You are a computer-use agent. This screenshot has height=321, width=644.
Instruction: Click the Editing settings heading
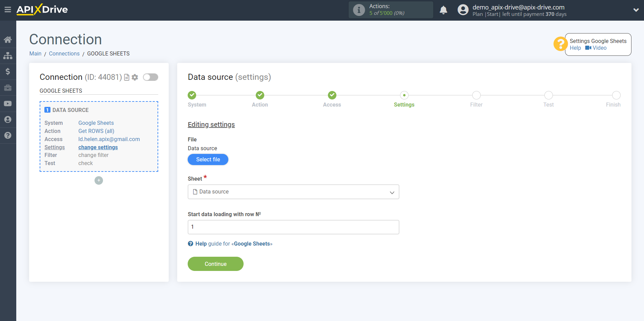pos(211,124)
